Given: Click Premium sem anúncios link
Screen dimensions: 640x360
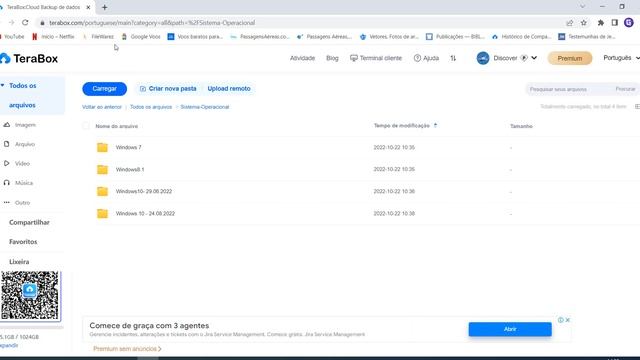Looking at the screenshot, I should click(x=127, y=349).
